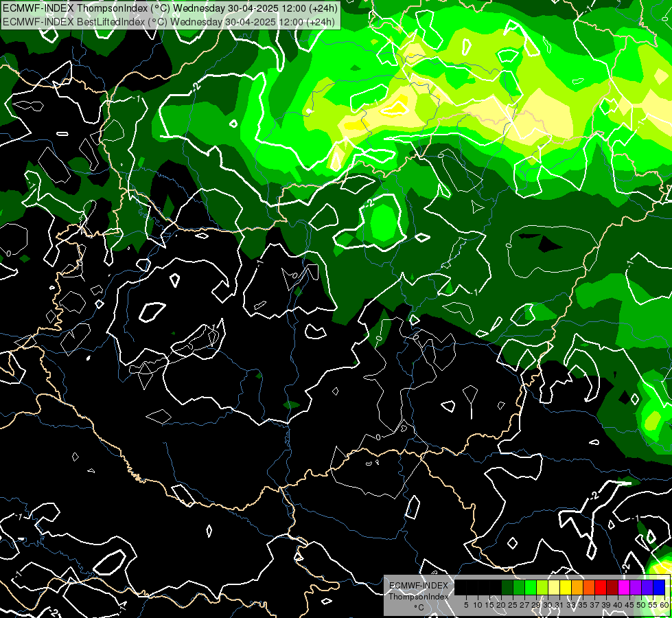Click the orange 33–35 legend swatch
Image resolution: width=672 pixels, height=618 pixels.
point(577,587)
